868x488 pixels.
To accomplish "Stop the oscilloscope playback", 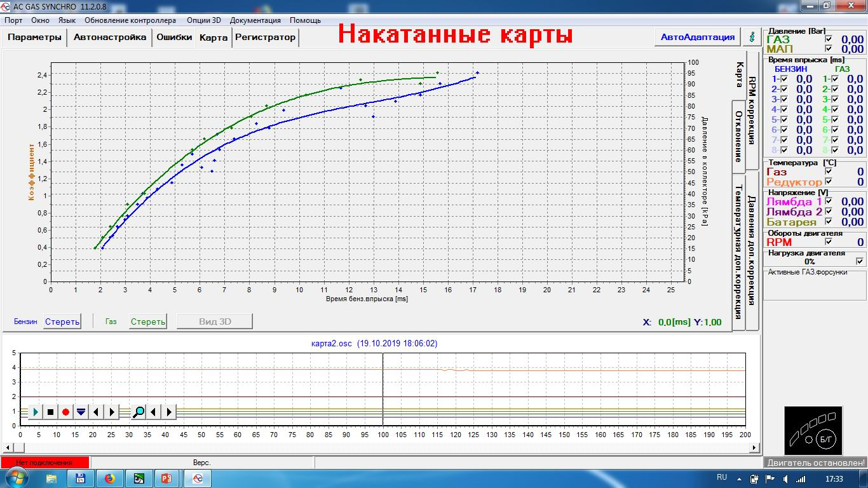I will tap(51, 412).
